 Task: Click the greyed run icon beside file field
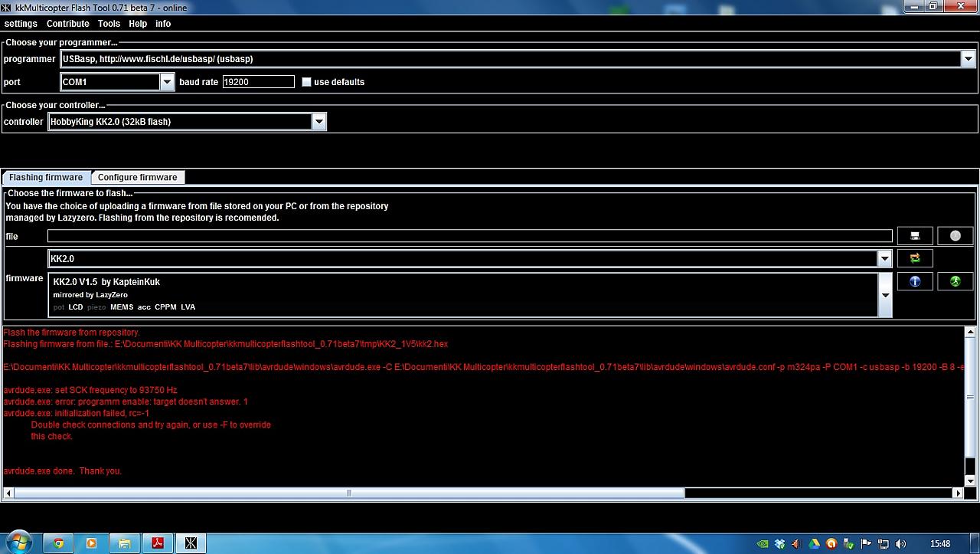coord(955,236)
